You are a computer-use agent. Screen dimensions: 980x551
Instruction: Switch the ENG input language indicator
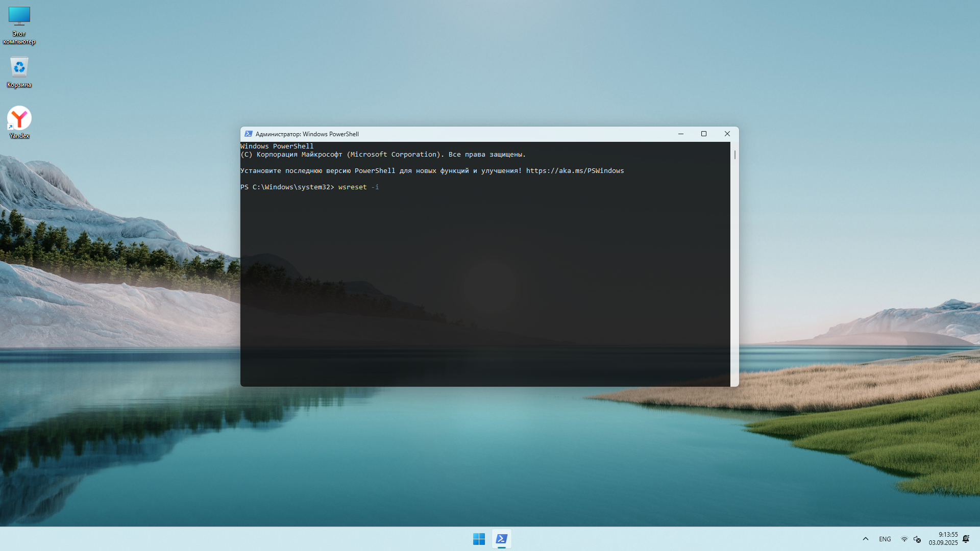[x=885, y=539]
